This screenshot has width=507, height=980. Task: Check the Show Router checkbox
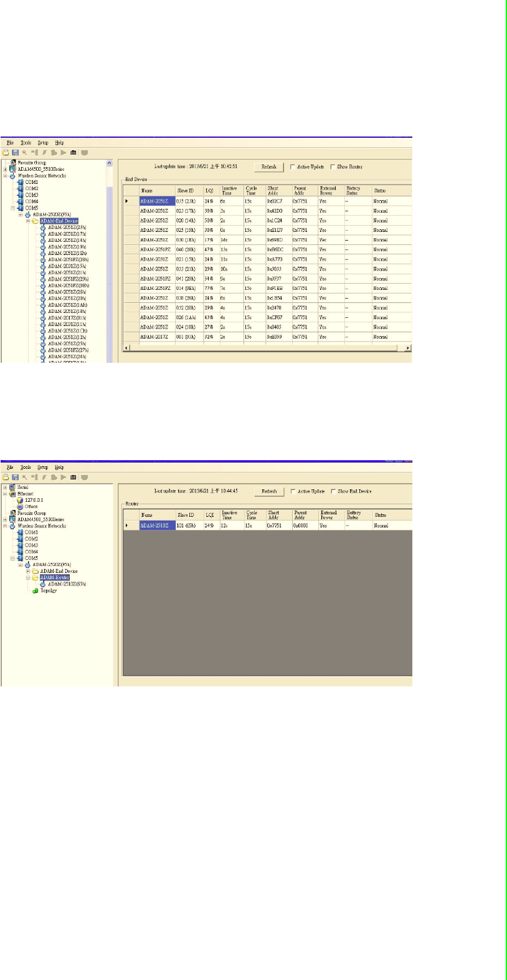coord(333,167)
